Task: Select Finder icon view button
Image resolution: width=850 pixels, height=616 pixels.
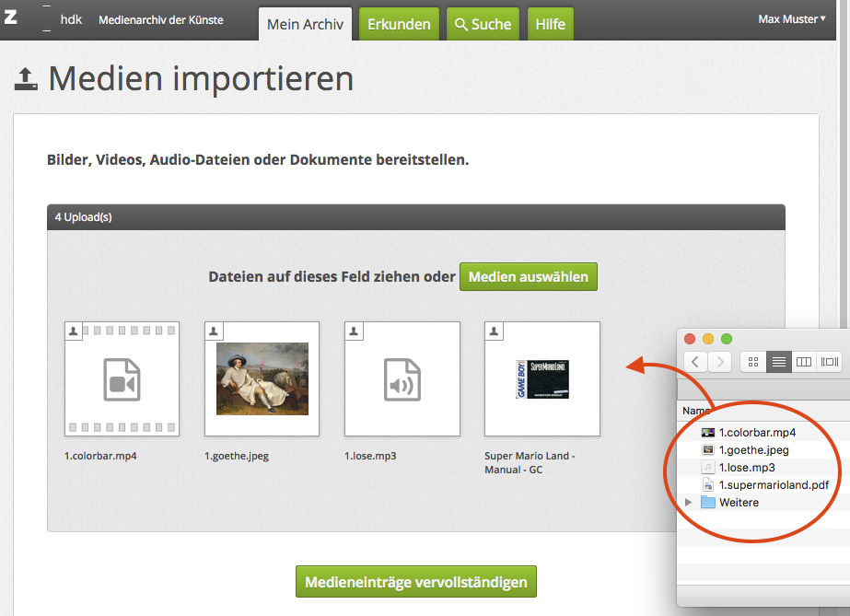Action: (x=753, y=362)
